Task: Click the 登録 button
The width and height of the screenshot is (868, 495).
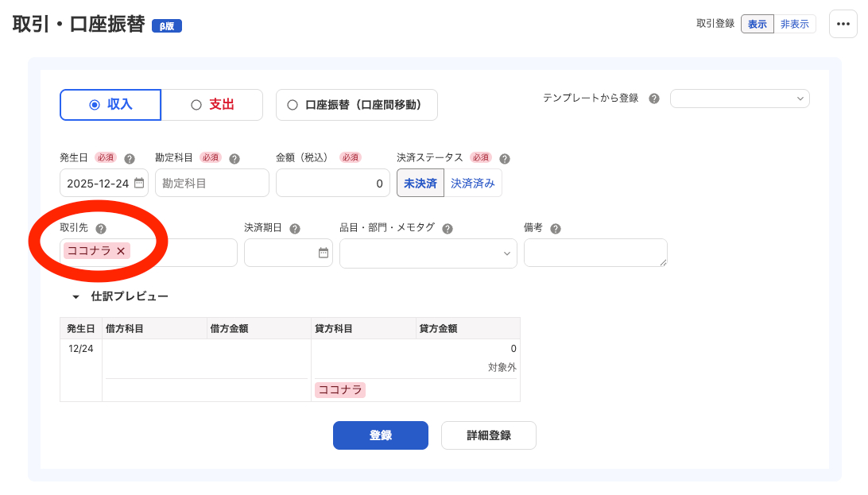Action: pos(380,435)
